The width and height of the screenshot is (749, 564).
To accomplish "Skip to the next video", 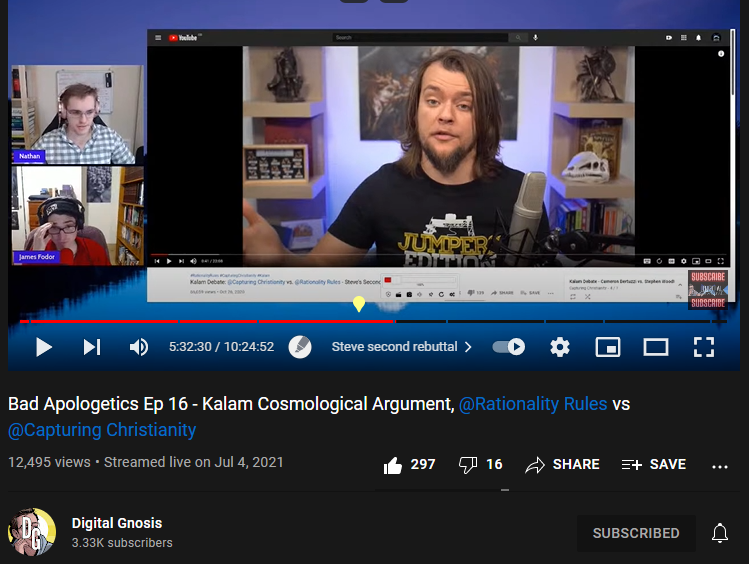I will [92, 347].
